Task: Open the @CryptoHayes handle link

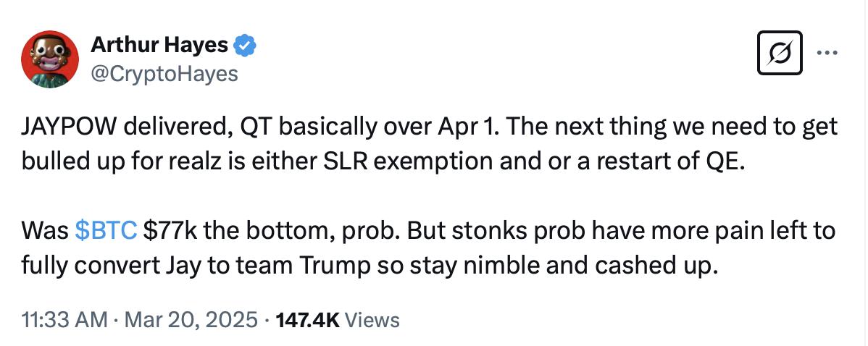Action: (164, 73)
